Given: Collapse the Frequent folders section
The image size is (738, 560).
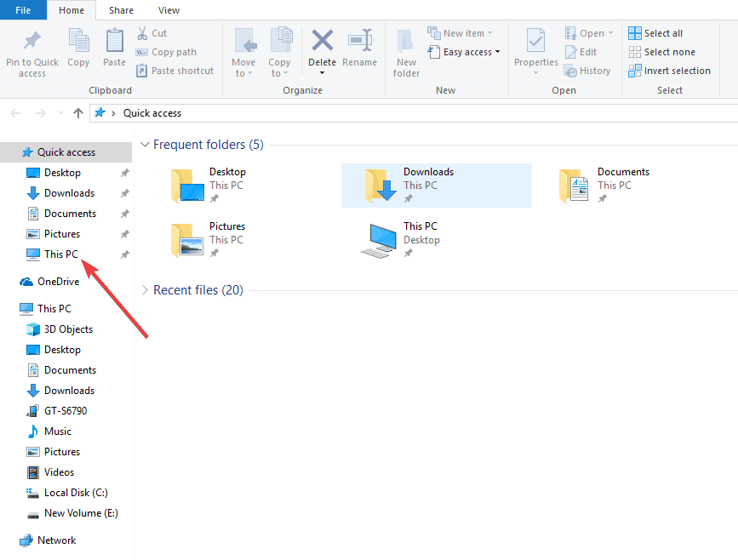Looking at the screenshot, I should tap(145, 144).
